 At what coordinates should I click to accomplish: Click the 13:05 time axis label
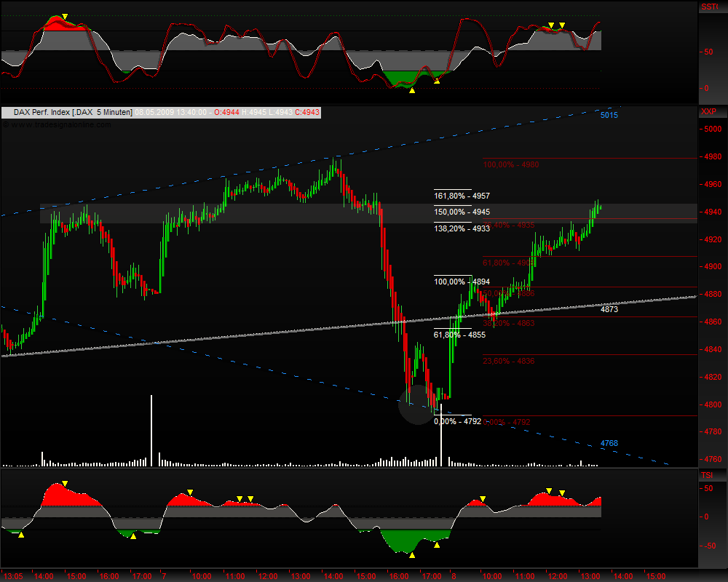[13, 575]
